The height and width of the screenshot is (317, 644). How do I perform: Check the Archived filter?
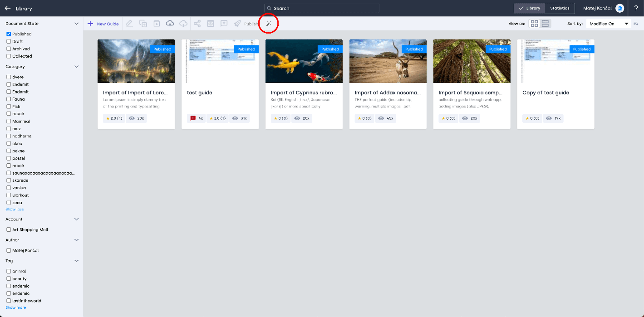pos(9,49)
